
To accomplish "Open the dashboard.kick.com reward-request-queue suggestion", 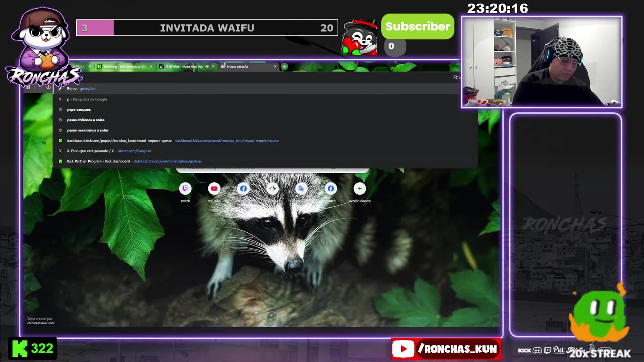I will 265,140.
